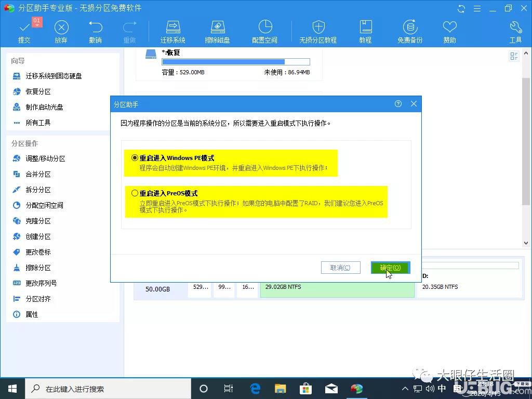Select 重启进入PreOS模式 radio option
The width and height of the screenshot is (532, 399).
tap(134, 193)
